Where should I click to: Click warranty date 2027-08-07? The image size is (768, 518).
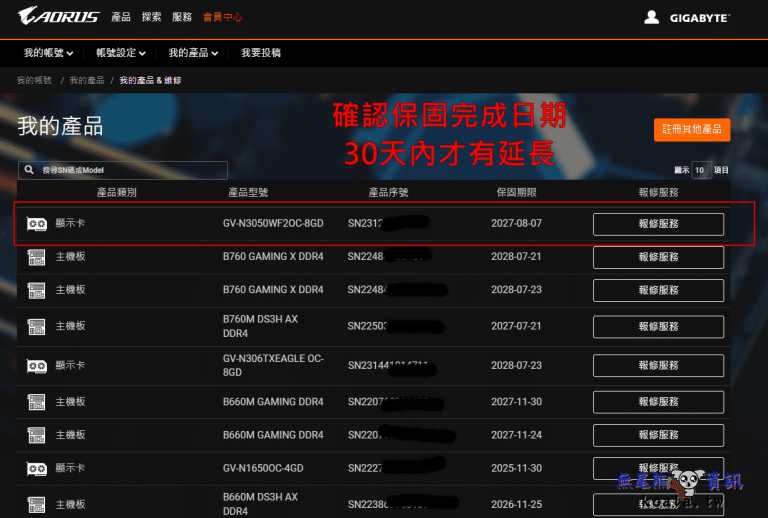click(516, 224)
